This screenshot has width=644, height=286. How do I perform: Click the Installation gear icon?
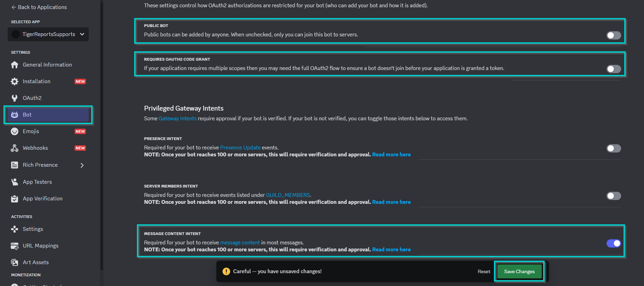click(x=15, y=81)
